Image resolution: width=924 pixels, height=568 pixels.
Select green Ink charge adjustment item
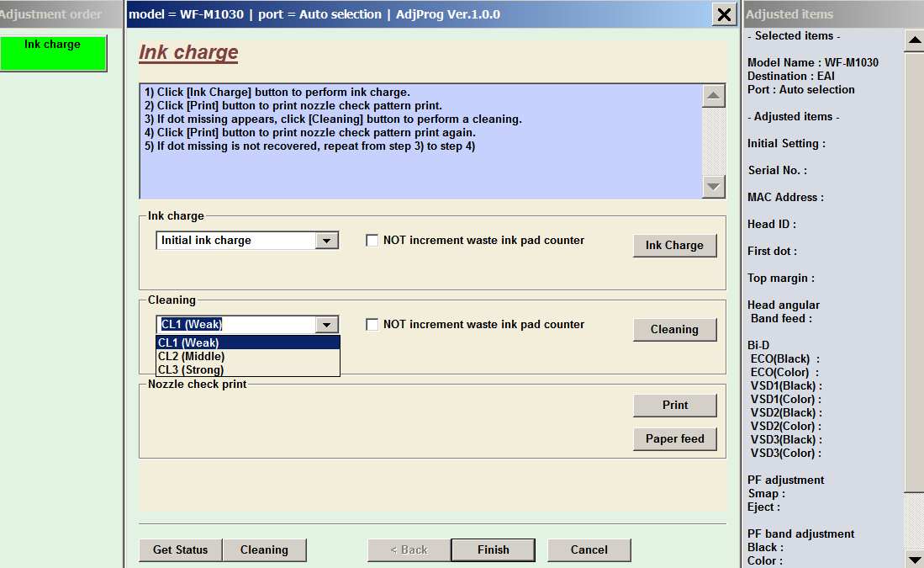point(53,53)
